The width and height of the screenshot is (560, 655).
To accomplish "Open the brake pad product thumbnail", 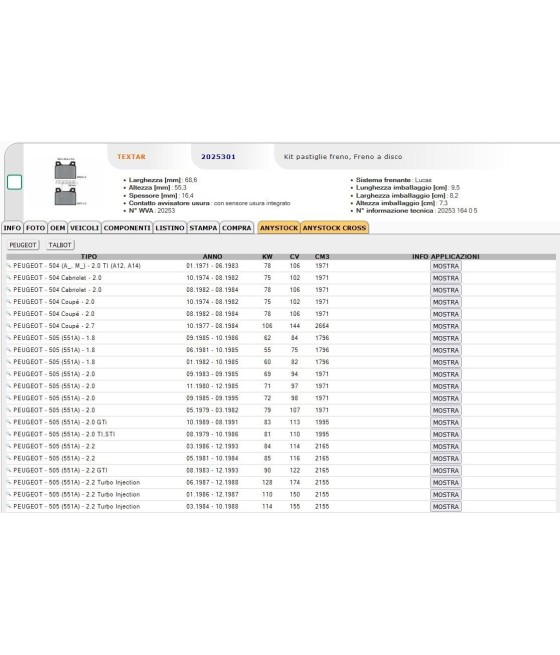I will (67, 182).
